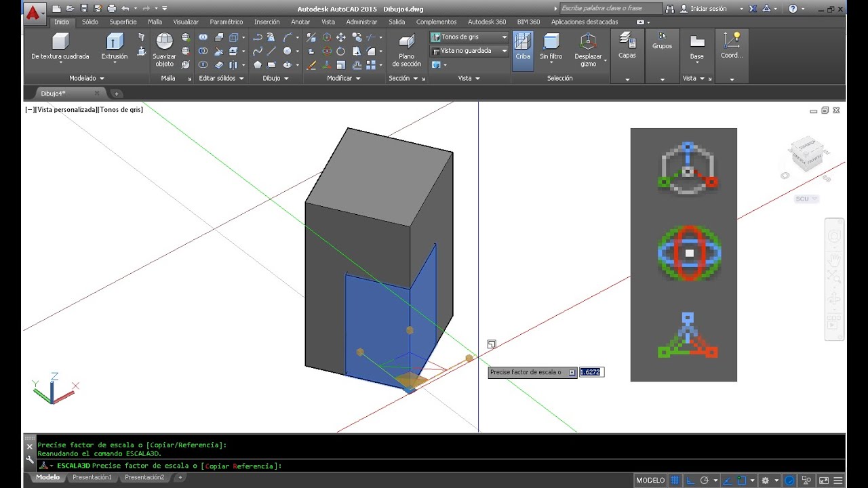Open the Capas layers panel button

(x=627, y=56)
